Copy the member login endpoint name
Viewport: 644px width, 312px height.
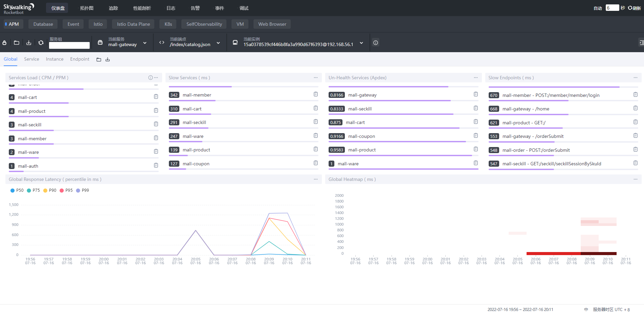636,95
